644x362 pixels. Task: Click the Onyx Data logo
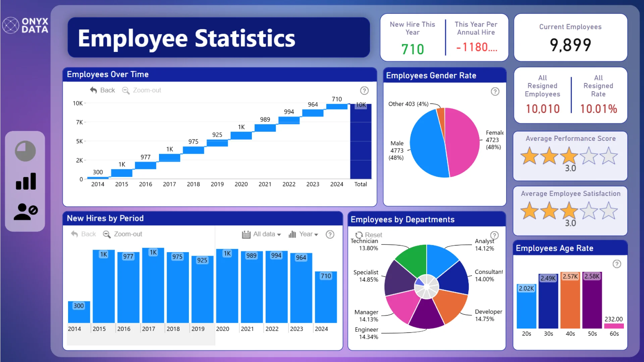pyautogui.click(x=25, y=25)
